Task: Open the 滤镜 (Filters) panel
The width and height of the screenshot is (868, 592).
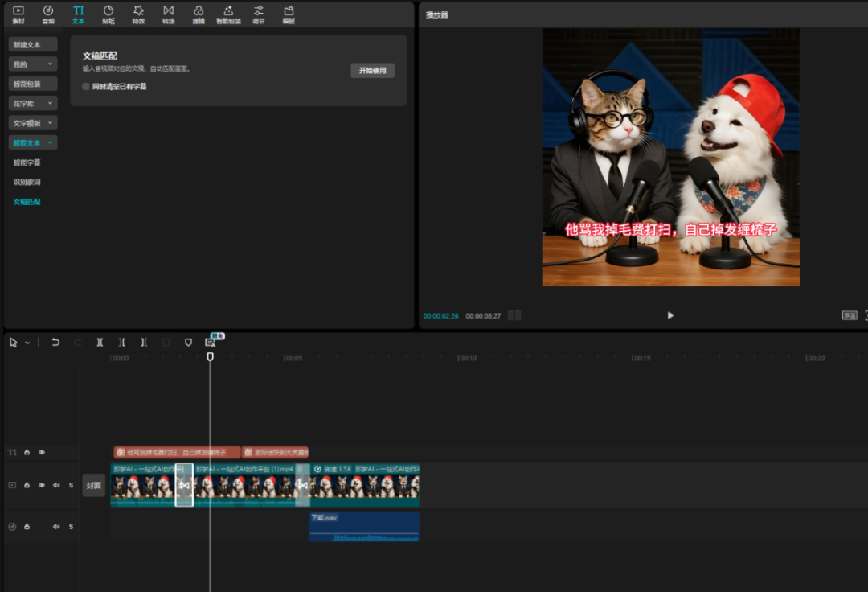Action: point(198,14)
